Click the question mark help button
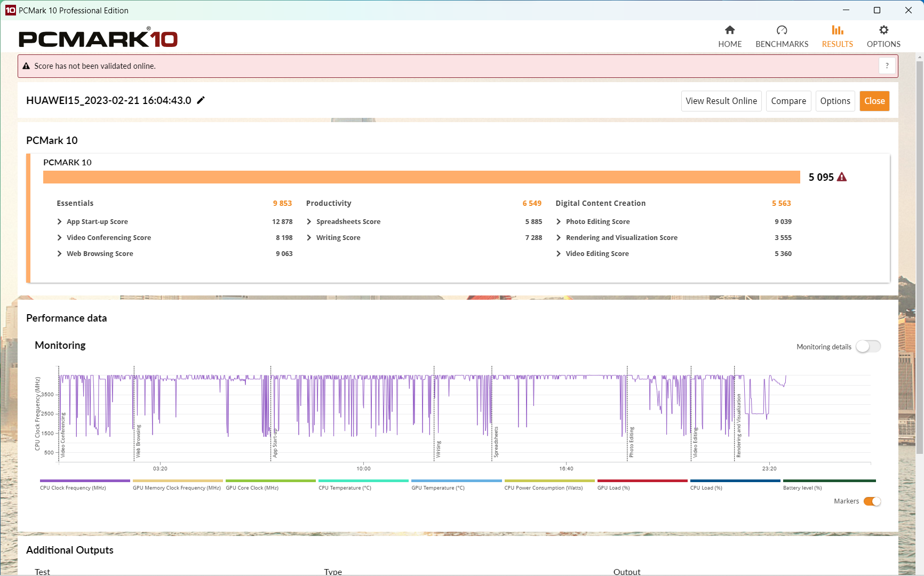Image resolution: width=924 pixels, height=576 pixels. pyautogui.click(x=887, y=66)
